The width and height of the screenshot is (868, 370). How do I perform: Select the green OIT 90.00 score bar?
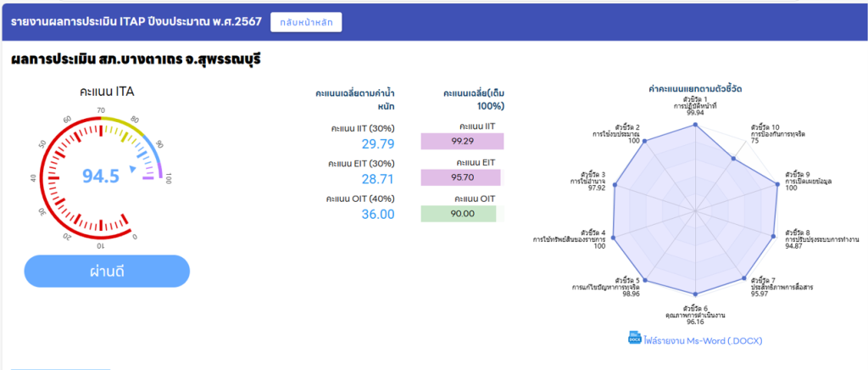pyautogui.click(x=458, y=214)
